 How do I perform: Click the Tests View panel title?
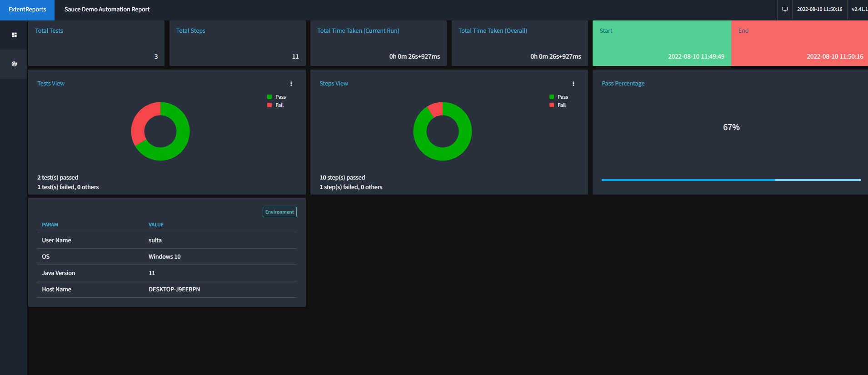click(51, 84)
